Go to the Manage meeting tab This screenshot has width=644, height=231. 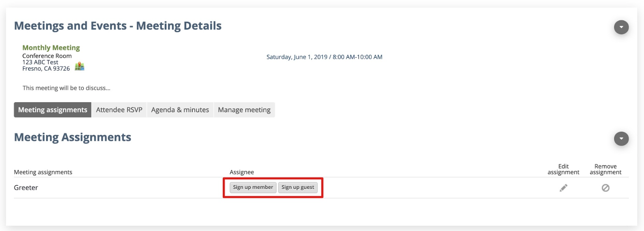coord(244,110)
